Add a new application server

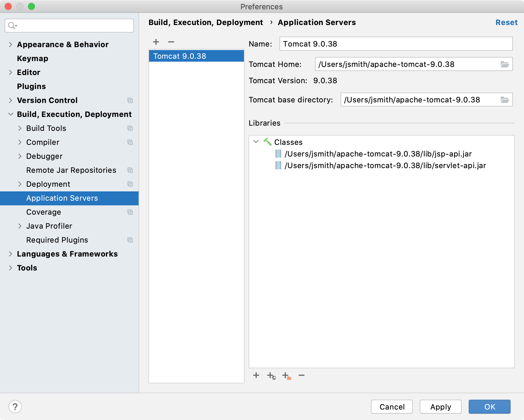pos(156,42)
